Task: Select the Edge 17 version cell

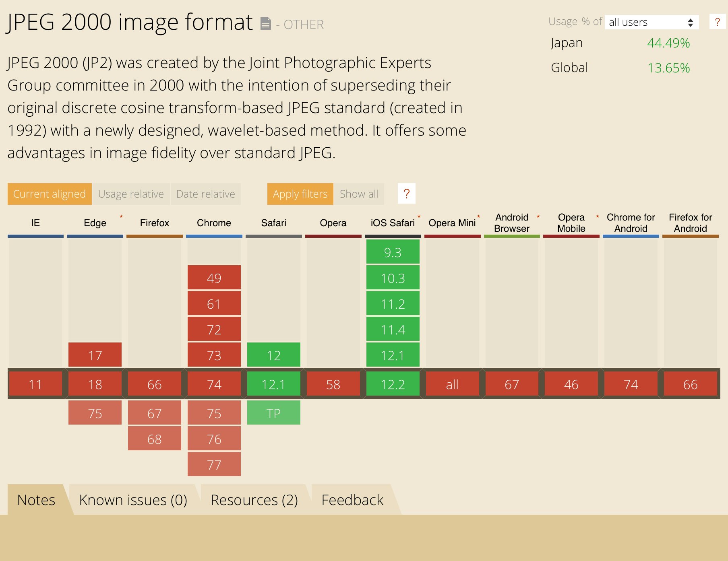Action: pyautogui.click(x=95, y=355)
